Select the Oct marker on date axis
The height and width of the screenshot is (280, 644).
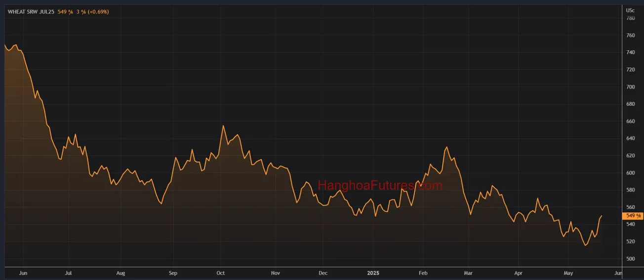tap(221, 273)
